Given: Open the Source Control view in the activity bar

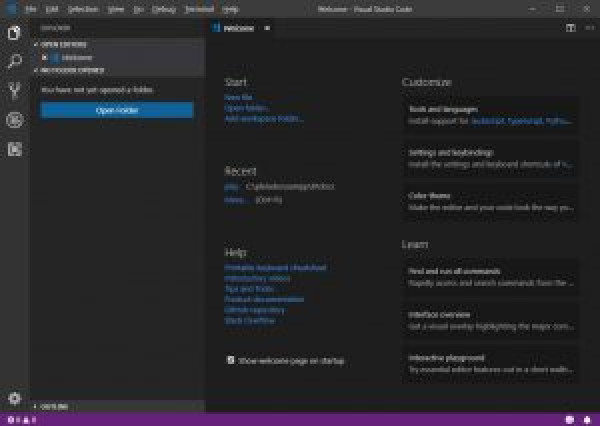Looking at the screenshot, I should [x=15, y=91].
